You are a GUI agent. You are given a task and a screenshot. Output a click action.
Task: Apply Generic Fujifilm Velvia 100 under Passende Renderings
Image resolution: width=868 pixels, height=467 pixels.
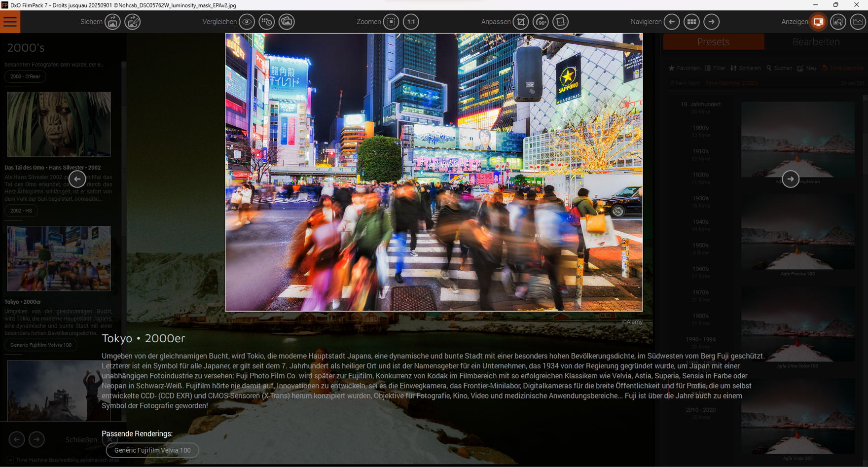pyautogui.click(x=152, y=450)
